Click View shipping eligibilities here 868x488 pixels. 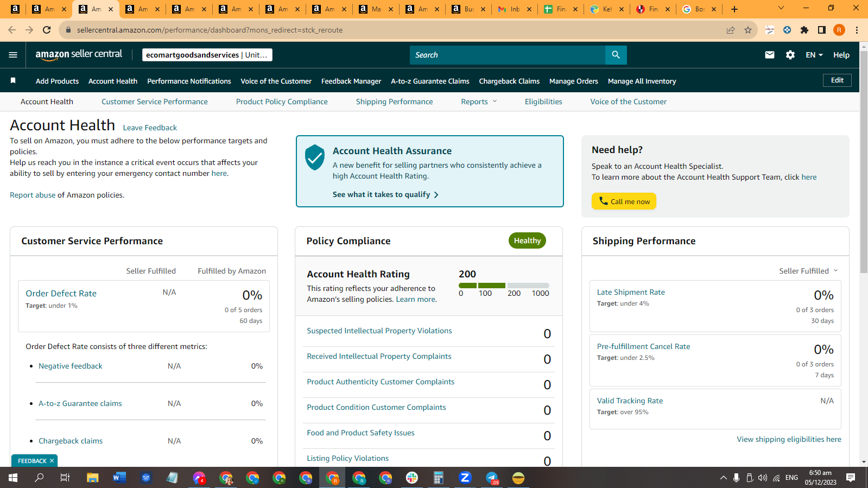(789, 439)
